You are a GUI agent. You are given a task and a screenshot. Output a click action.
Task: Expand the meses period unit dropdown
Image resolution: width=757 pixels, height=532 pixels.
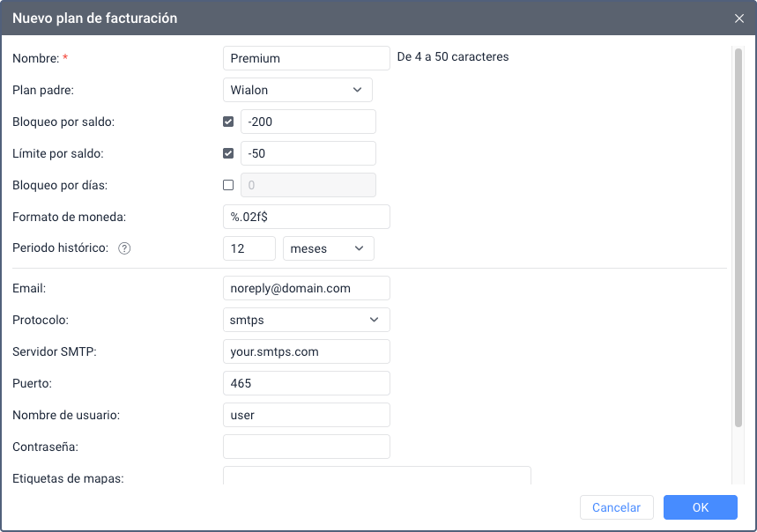point(328,248)
